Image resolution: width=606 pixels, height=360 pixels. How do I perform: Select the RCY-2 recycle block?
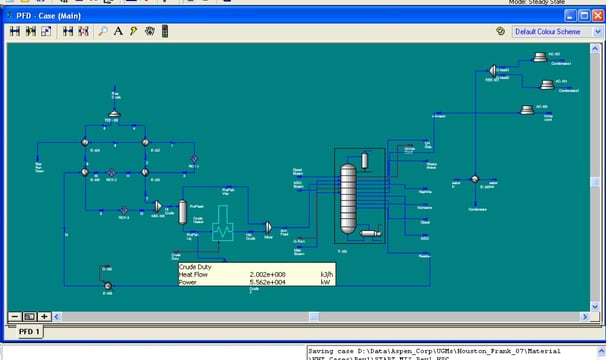(111, 172)
